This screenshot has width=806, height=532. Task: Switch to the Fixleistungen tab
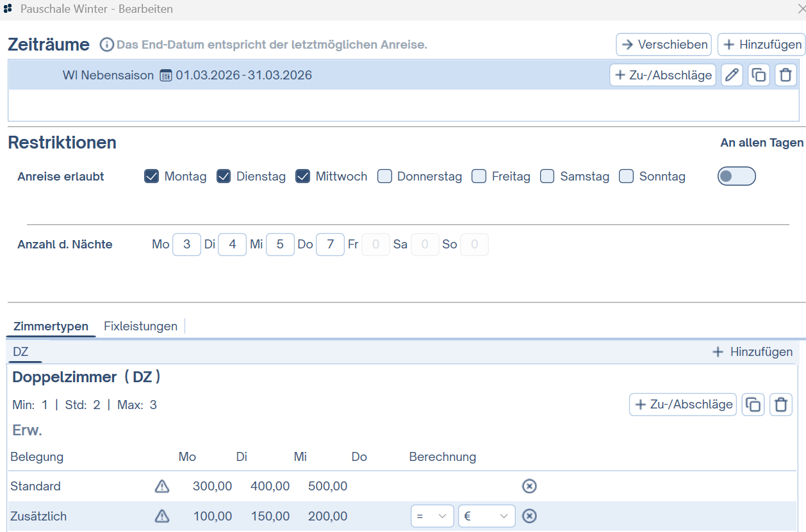click(x=140, y=326)
